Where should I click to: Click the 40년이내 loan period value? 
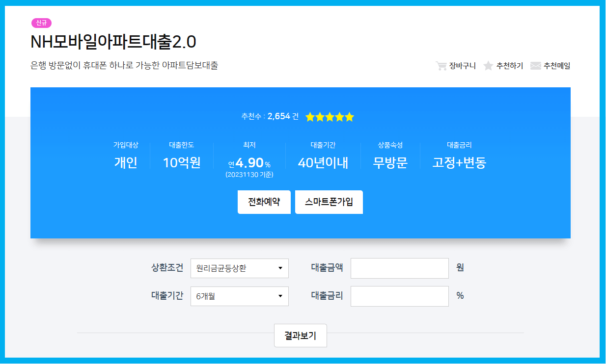tap(323, 163)
